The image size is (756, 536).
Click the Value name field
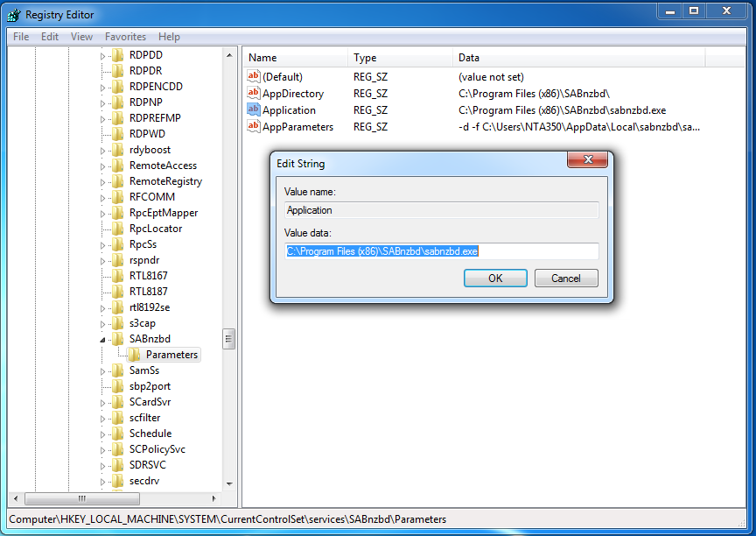pyautogui.click(x=442, y=210)
